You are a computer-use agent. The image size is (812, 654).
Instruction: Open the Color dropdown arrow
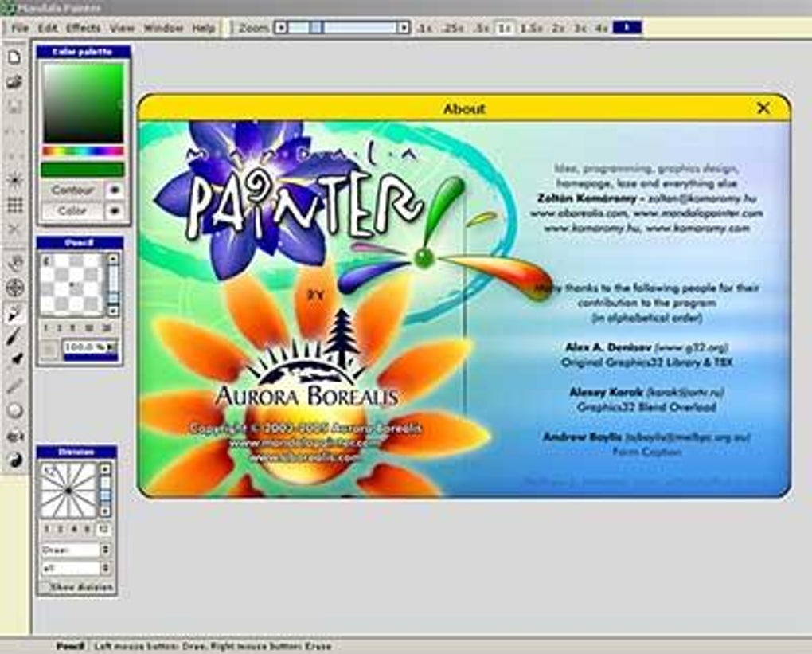[115, 211]
